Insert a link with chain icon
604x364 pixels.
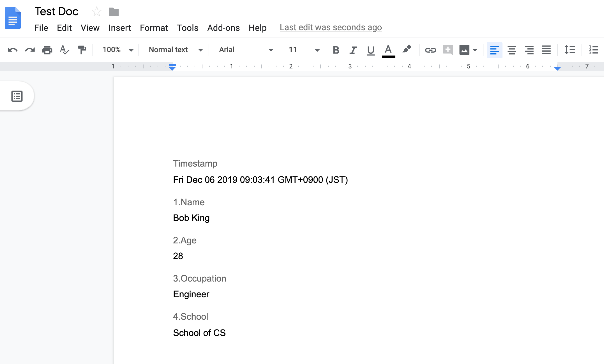[430, 50]
